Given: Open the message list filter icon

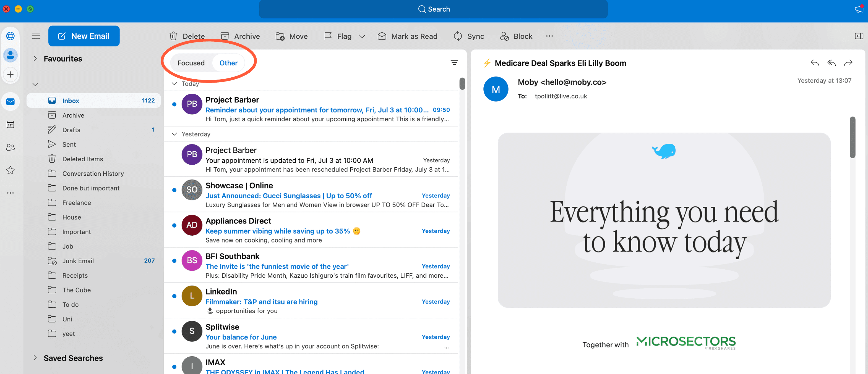Looking at the screenshot, I should tap(454, 63).
